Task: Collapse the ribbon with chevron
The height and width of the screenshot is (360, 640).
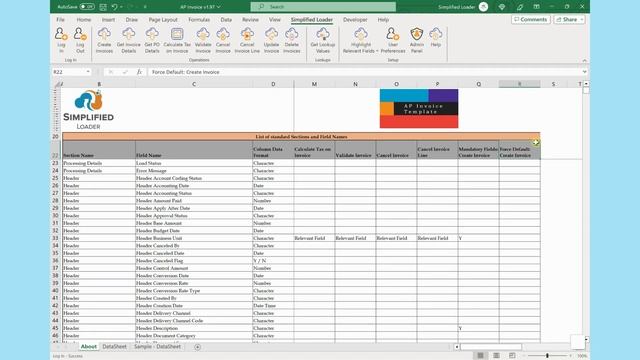Action: tap(584, 60)
